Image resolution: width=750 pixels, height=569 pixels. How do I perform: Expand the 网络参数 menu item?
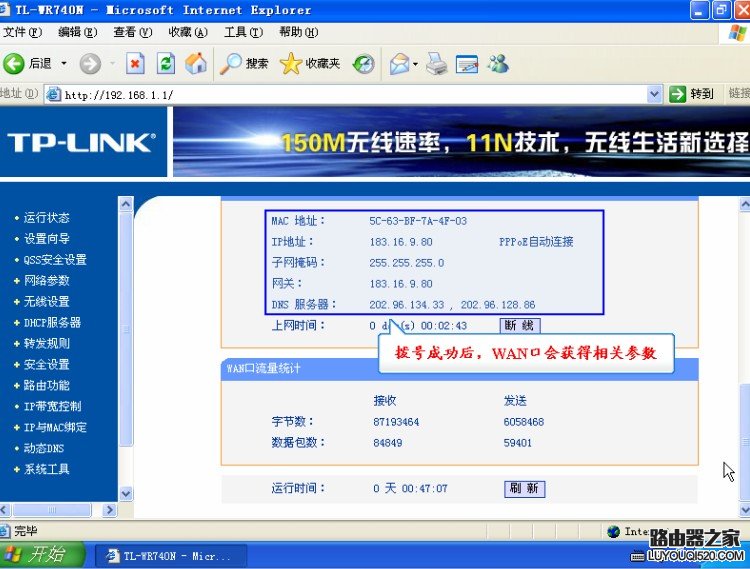46,281
